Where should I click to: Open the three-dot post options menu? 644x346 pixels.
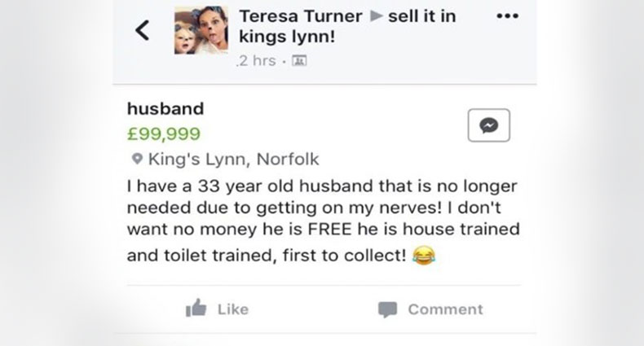tap(509, 16)
